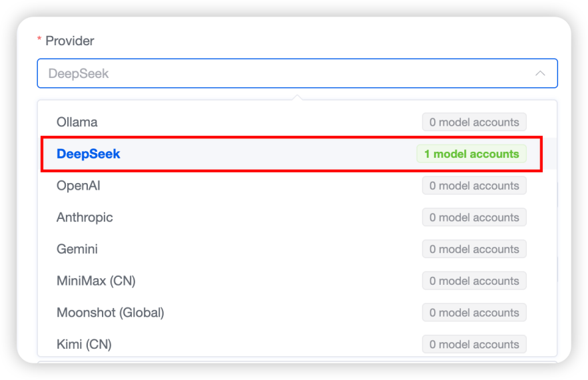Click Anthropic's 0 model accounts badge
The height and width of the screenshot is (380, 588).
[474, 218]
